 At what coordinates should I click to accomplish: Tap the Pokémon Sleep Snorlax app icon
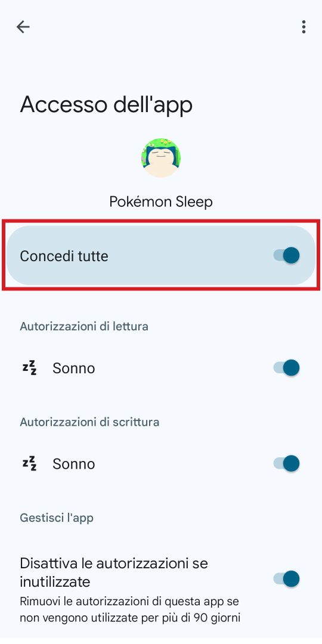tap(161, 158)
